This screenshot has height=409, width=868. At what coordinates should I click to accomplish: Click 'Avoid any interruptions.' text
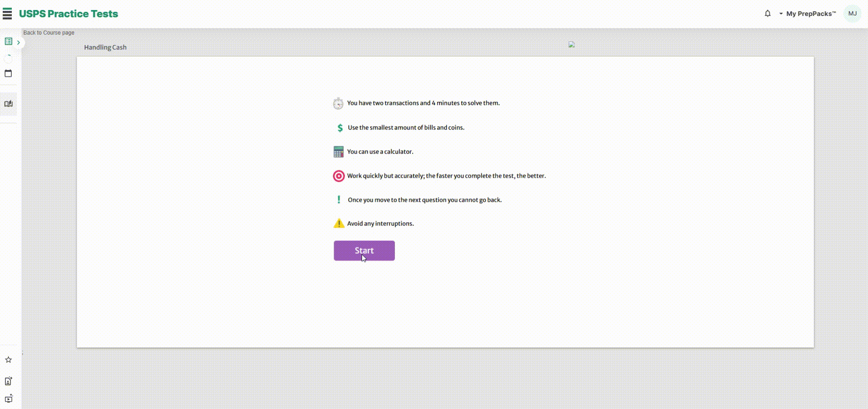(x=380, y=224)
